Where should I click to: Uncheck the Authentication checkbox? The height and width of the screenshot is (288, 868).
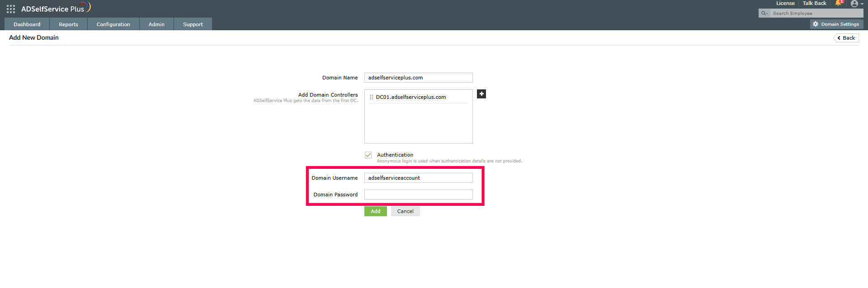368,155
